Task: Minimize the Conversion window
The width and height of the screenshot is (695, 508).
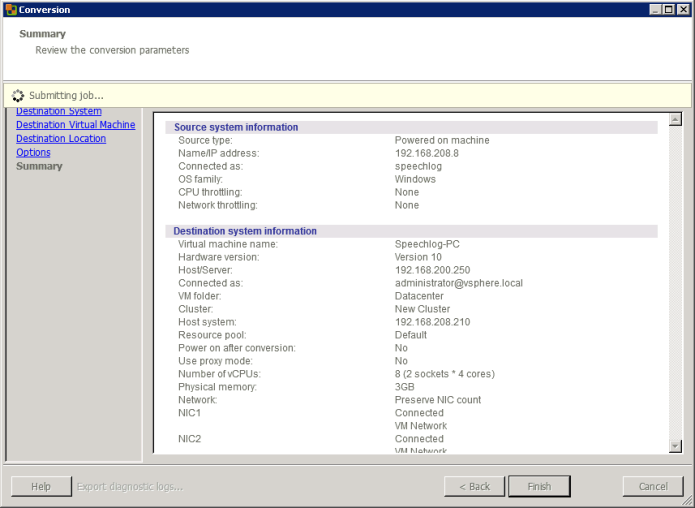Action: click(654, 9)
